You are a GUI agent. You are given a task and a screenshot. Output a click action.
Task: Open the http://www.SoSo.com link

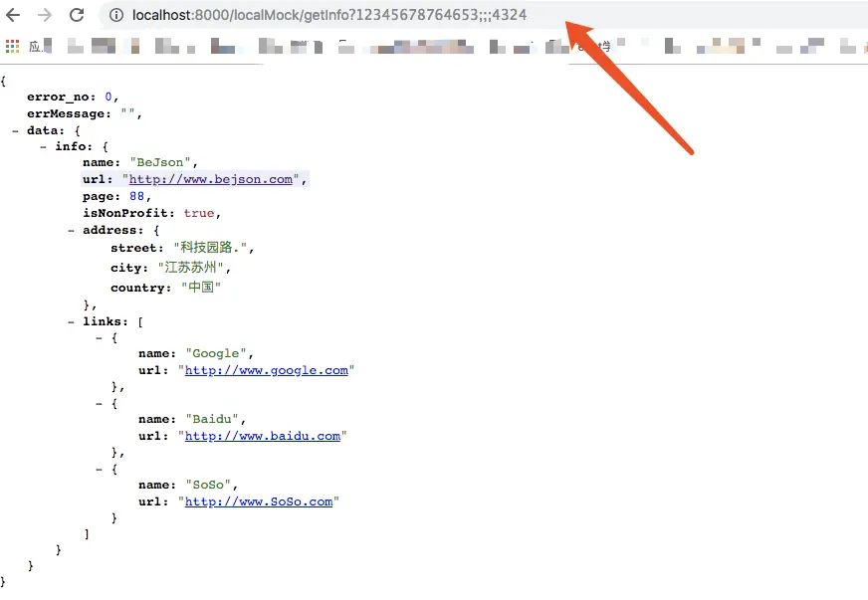click(x=259, y=502)
